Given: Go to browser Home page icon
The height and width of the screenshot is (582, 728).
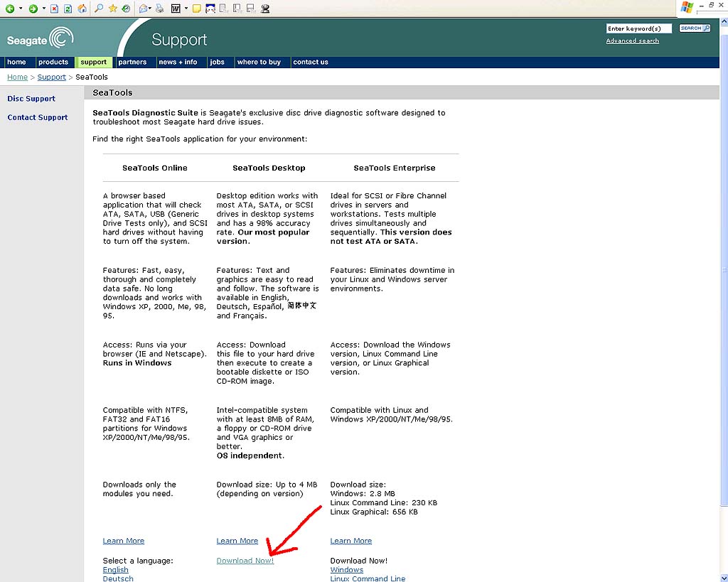Looking at the screenshot, I should tap(82, 9).
